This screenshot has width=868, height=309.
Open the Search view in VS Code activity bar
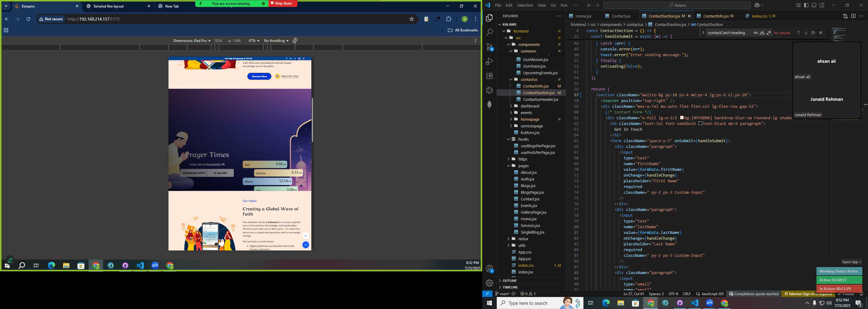click(489, 32)
